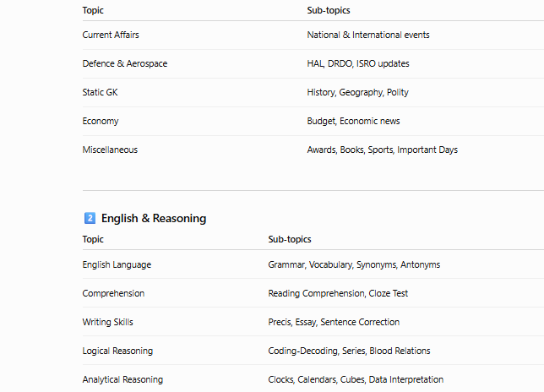Select the Logical Reasoning topic
544x392 pixels.
117,351
